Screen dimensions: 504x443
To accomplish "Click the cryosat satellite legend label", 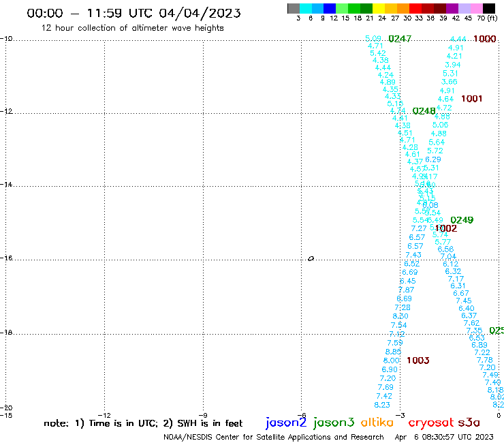I will pyautogui.click(x=430, y=423).
